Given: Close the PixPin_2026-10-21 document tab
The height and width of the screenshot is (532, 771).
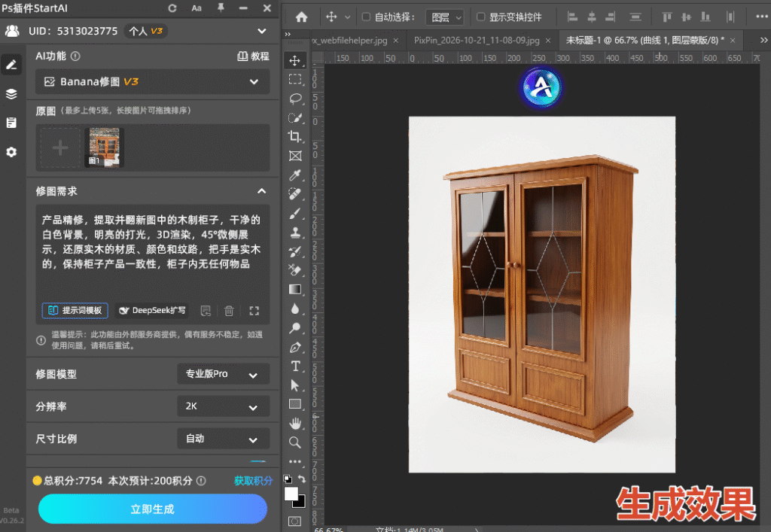Looking at the screenshot, I should point(548,41).
